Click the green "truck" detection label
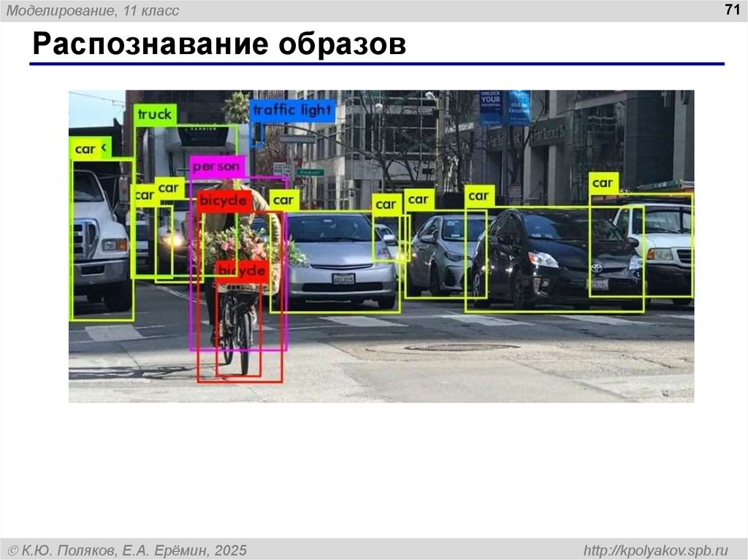The image size is (748, 560). click(x=155, y=115)
